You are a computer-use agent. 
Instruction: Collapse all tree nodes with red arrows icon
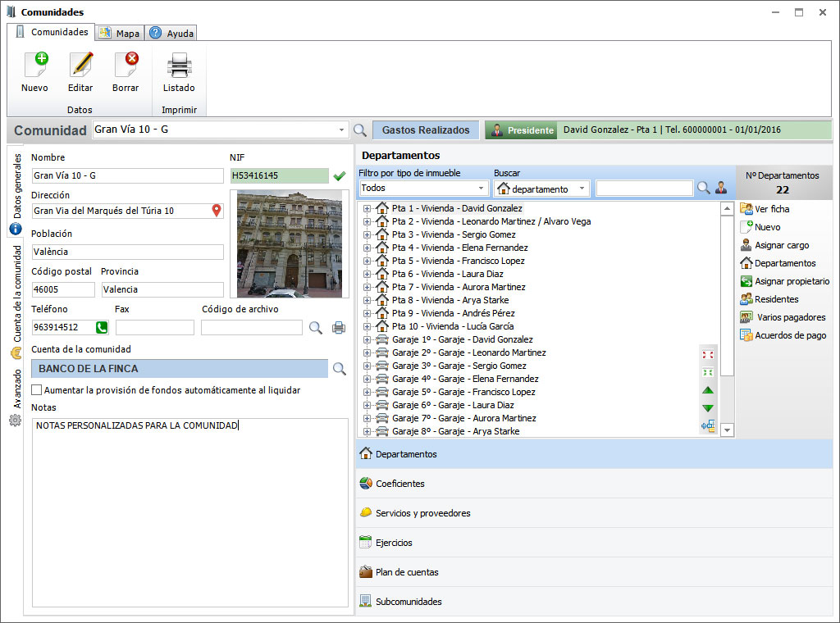(x=708, y=355)
